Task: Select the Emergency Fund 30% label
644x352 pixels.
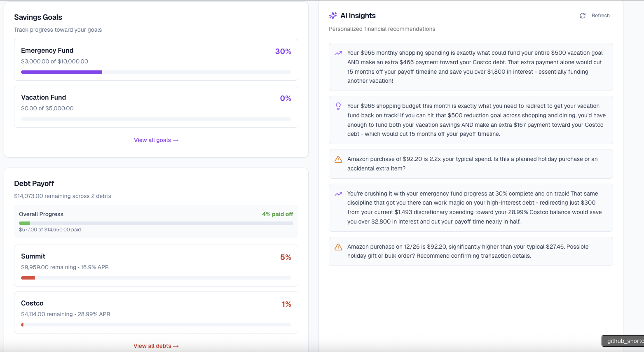Action: 283,51
